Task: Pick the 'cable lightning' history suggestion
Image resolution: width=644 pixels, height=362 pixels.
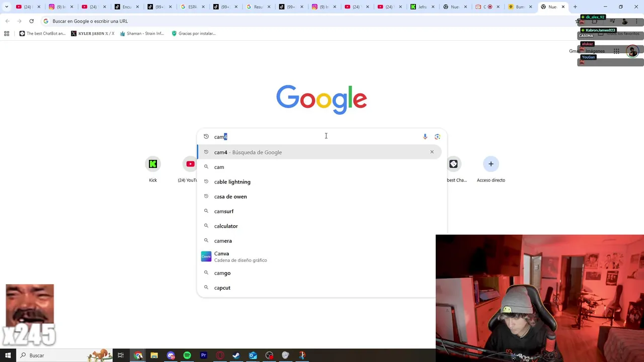Action: click(x=319, y=182)
